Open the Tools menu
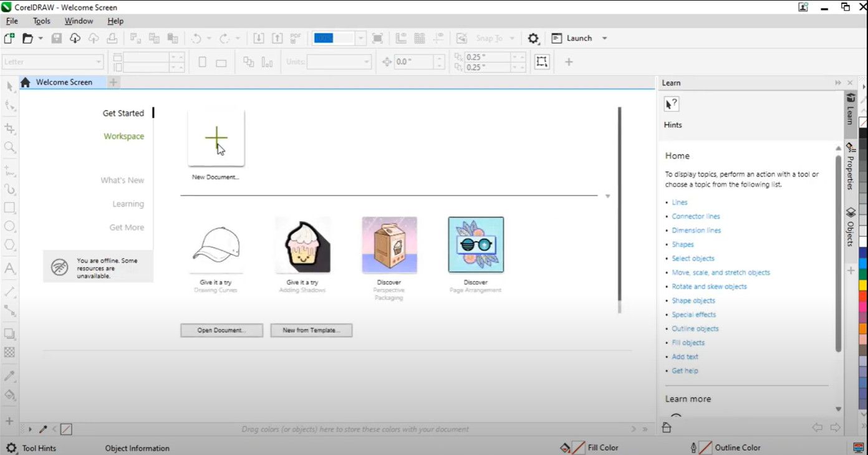The width and height of the screenshot is (868, 455). [42, 21]
